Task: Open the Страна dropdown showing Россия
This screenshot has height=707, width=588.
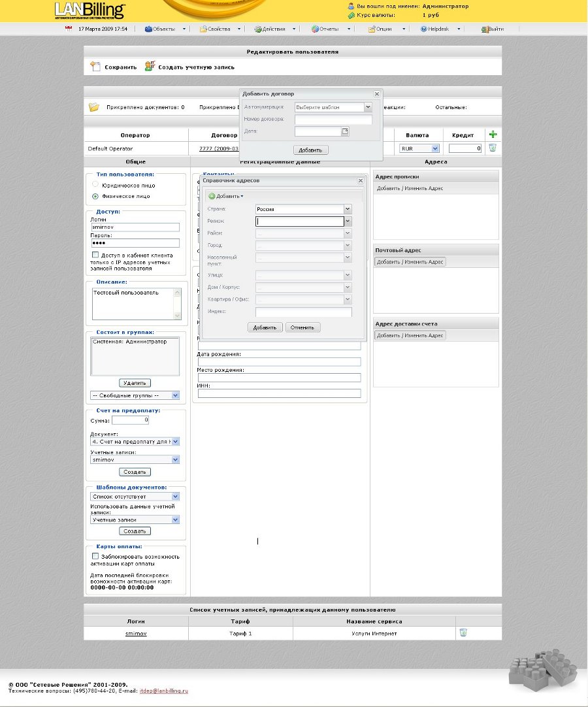Action: (x=348, y=208)
